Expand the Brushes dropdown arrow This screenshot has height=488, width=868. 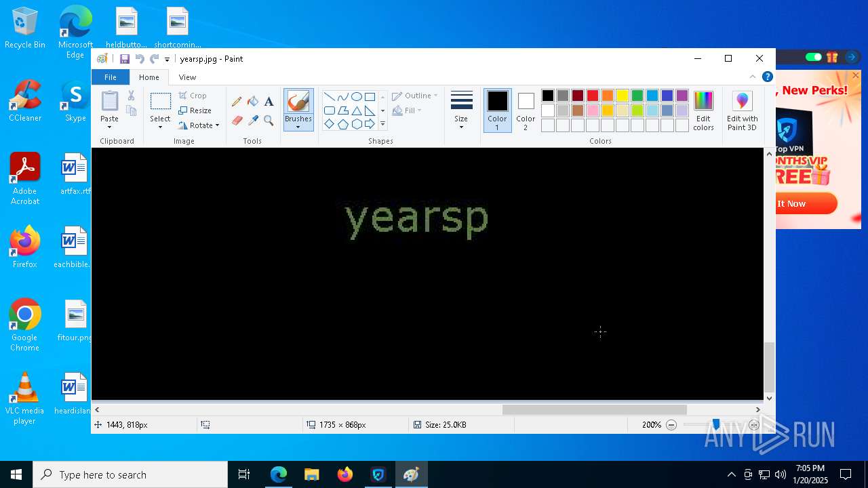click(298, 127)
